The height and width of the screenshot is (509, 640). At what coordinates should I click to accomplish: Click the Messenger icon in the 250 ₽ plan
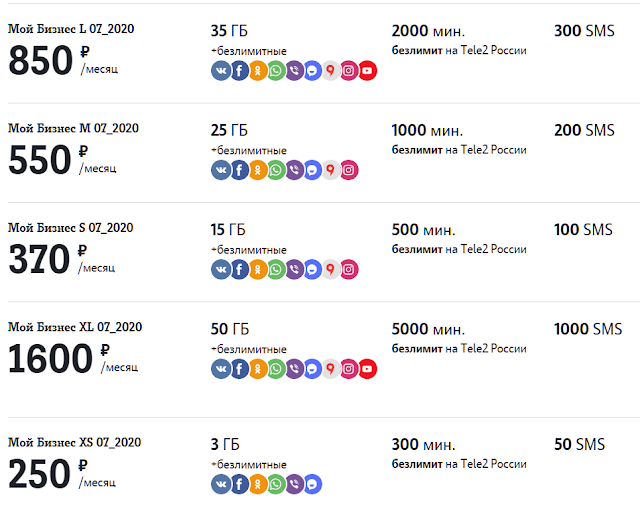(312, 484)
